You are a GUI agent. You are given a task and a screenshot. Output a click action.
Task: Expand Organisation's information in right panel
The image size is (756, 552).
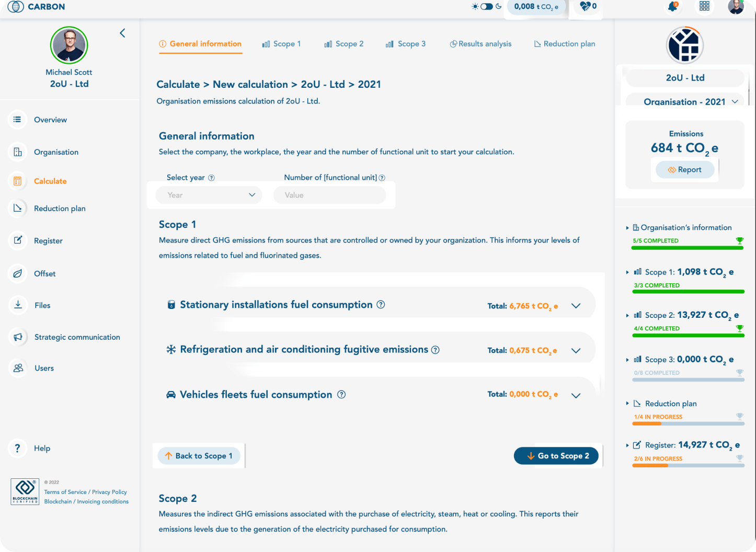point(627,228)
